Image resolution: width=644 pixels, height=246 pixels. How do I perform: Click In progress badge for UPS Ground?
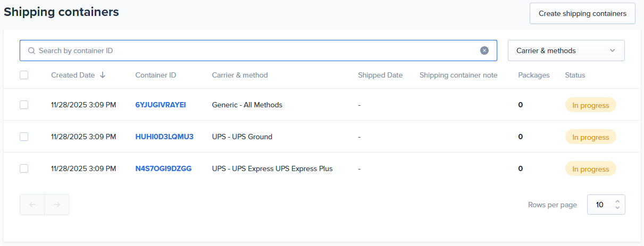point(590,137)
